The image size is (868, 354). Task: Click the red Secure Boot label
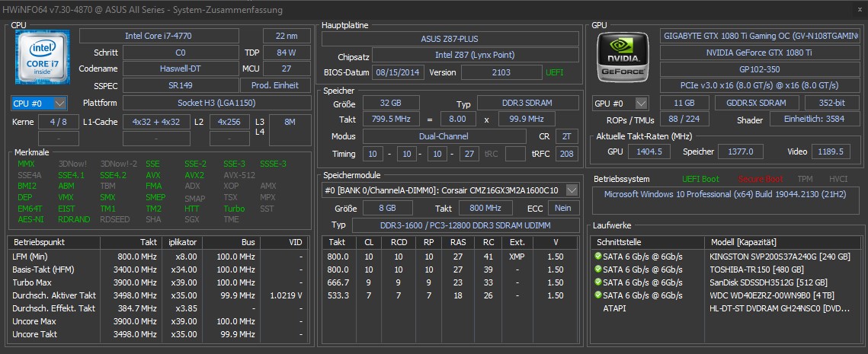pyautogui.click(x=761, y=179)
